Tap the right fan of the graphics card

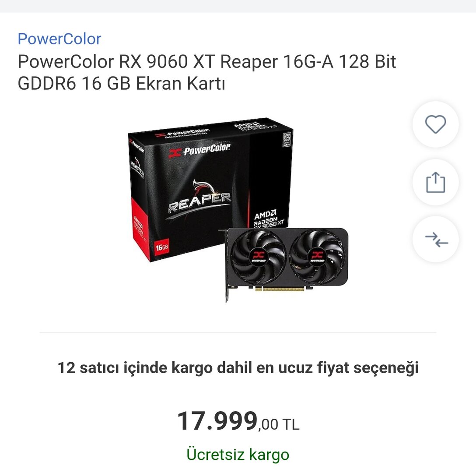pyautogui.click(x=317, y=257)
